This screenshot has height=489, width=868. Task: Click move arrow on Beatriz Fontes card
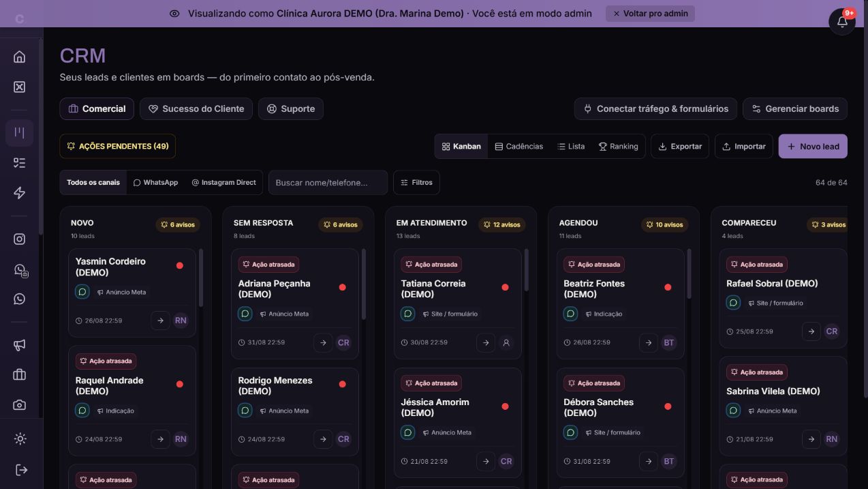point(649,342)
